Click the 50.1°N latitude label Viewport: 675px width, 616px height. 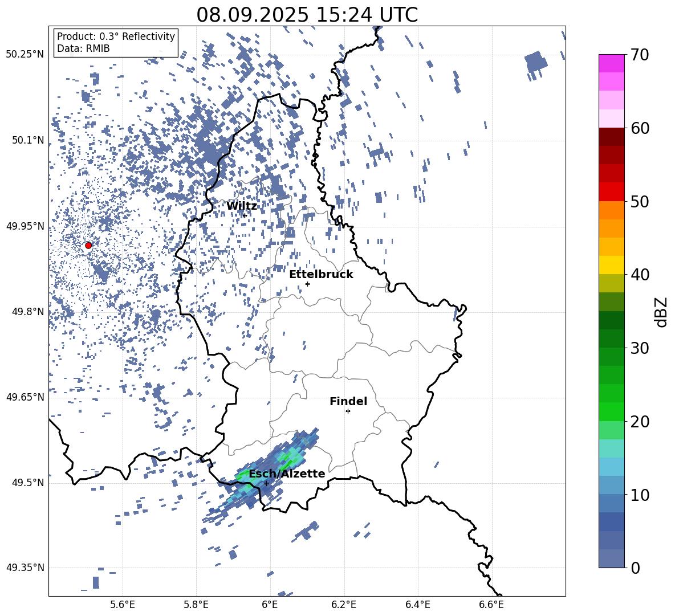(x=28, y=140)
